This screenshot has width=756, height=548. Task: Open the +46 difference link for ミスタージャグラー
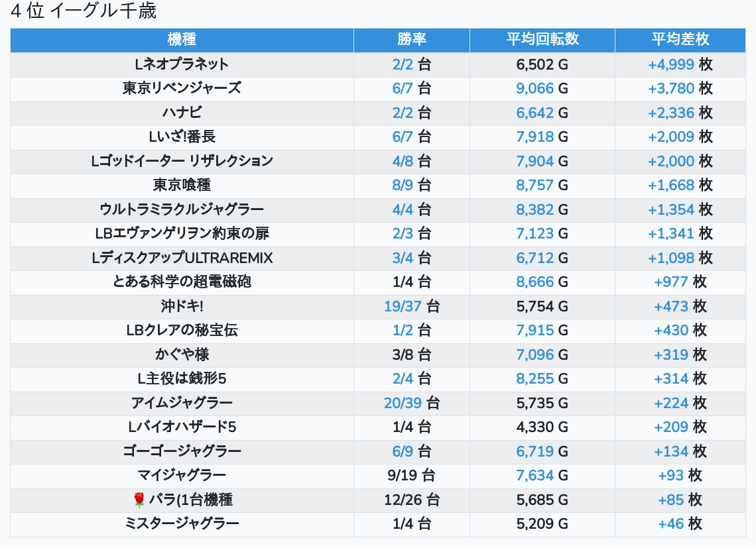(x=670, y=523)
